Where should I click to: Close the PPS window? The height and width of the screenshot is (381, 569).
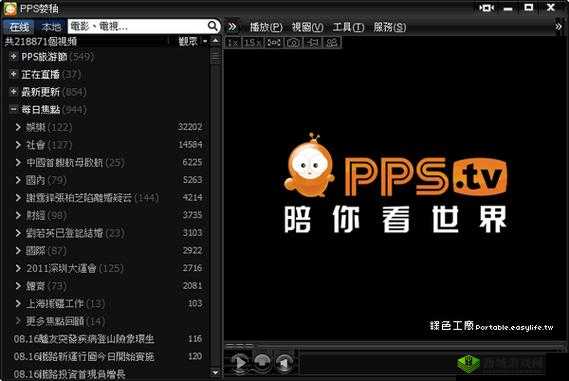(550, 7)
